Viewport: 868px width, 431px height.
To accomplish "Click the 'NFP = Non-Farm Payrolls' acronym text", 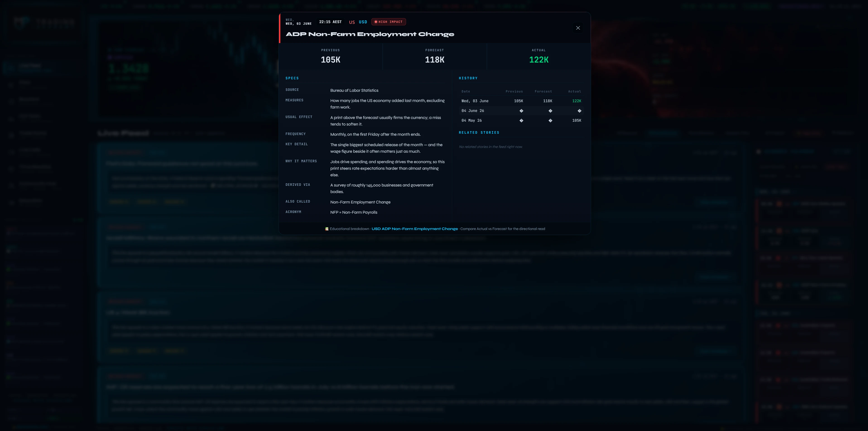I will pyautogui.click(x=353, y=212).
